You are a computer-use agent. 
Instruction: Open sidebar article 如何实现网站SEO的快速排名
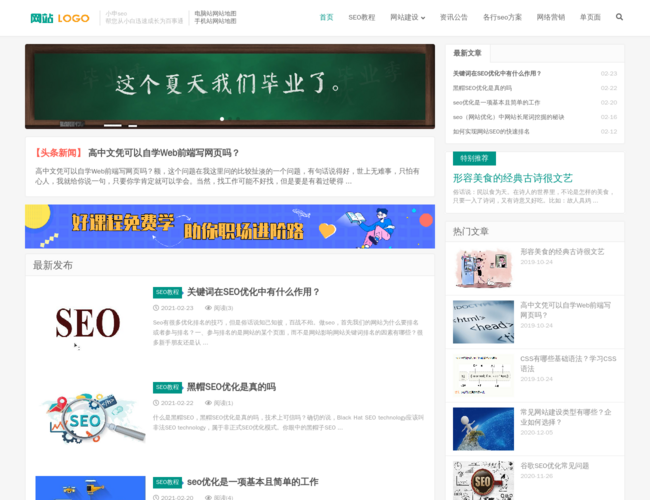[x=491, y=131]
